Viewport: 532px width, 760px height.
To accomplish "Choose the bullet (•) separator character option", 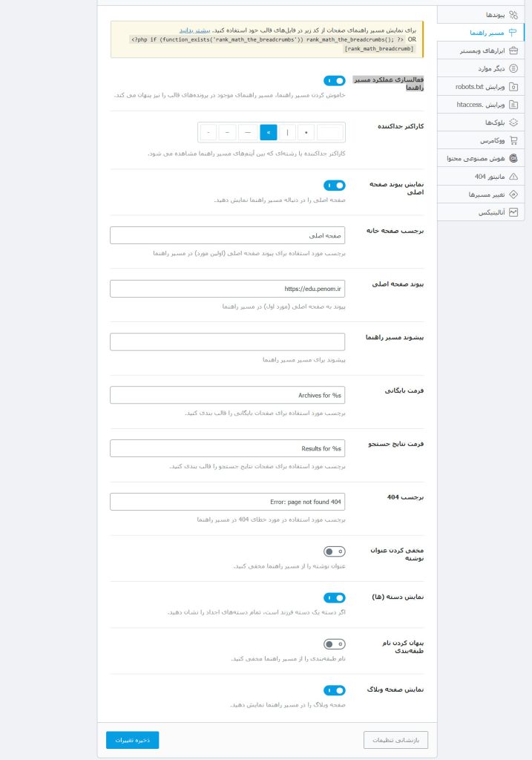I will pos(306,133).
